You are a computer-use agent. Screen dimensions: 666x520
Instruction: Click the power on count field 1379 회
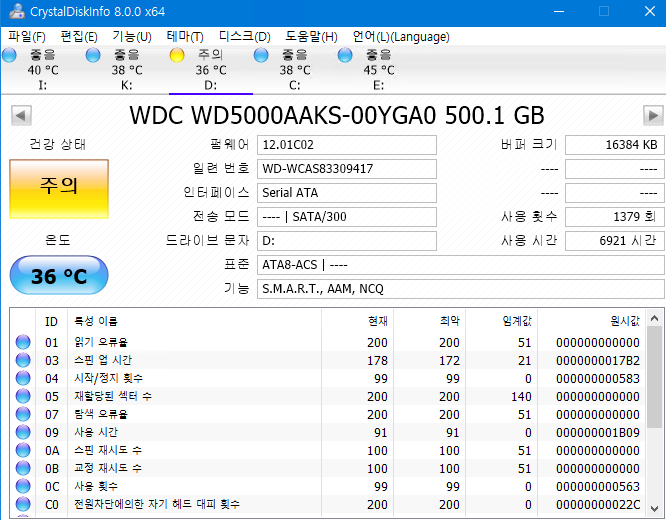click(x=615, y=217)
